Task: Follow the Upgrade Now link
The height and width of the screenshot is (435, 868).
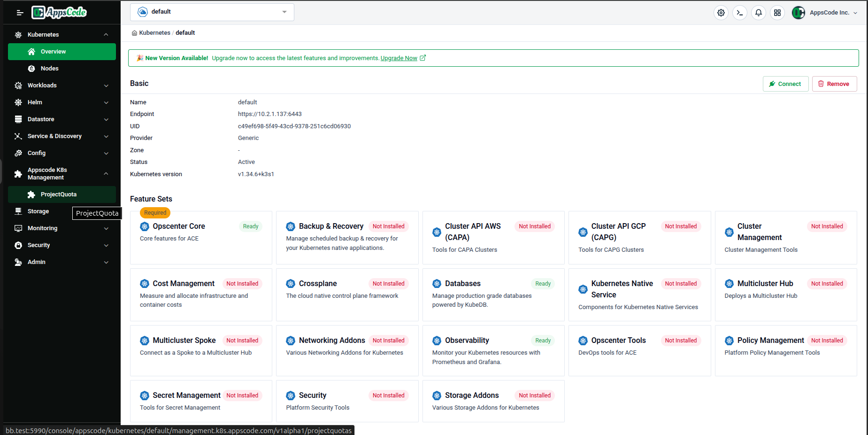Action: (x=399, y=58)
